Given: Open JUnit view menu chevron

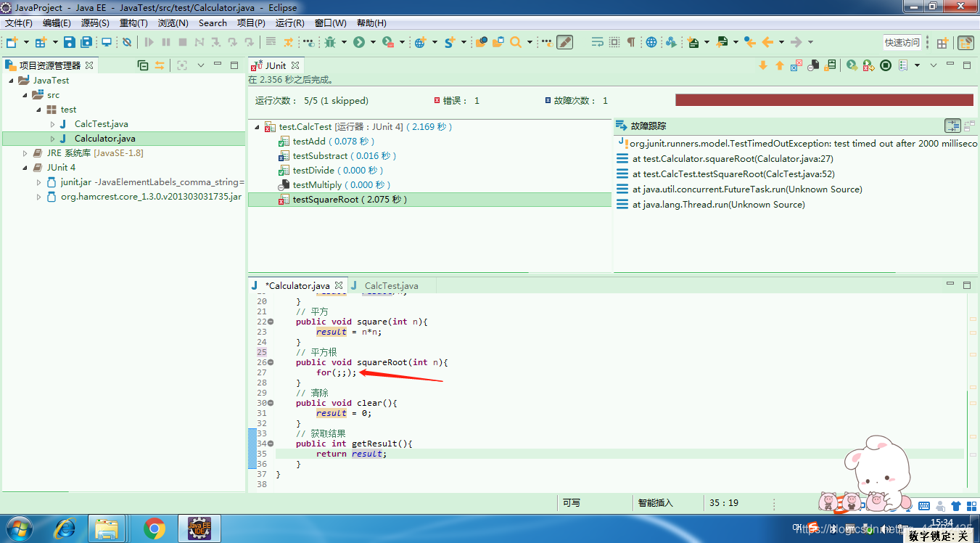Looking at the screenshot, I should (934, 65).
